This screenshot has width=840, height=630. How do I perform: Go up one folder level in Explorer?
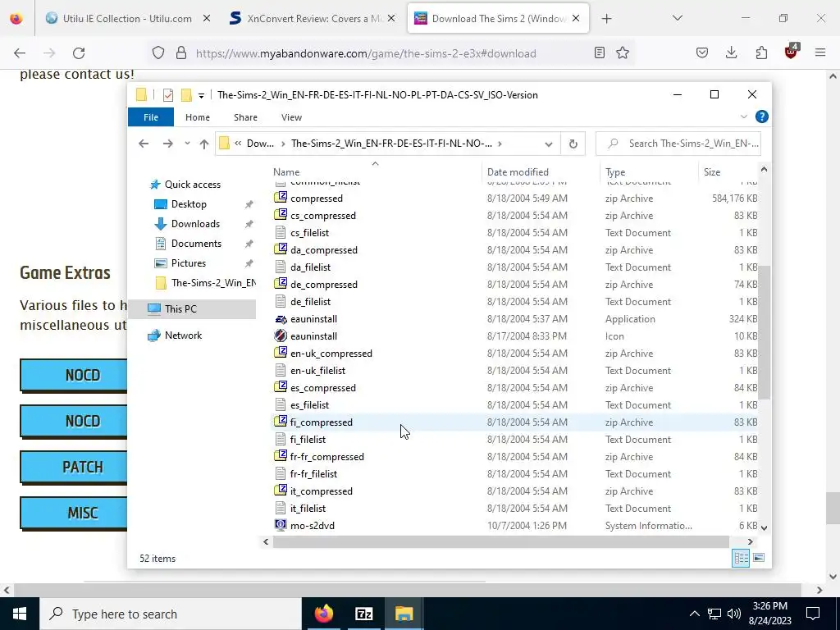(204, 144)
